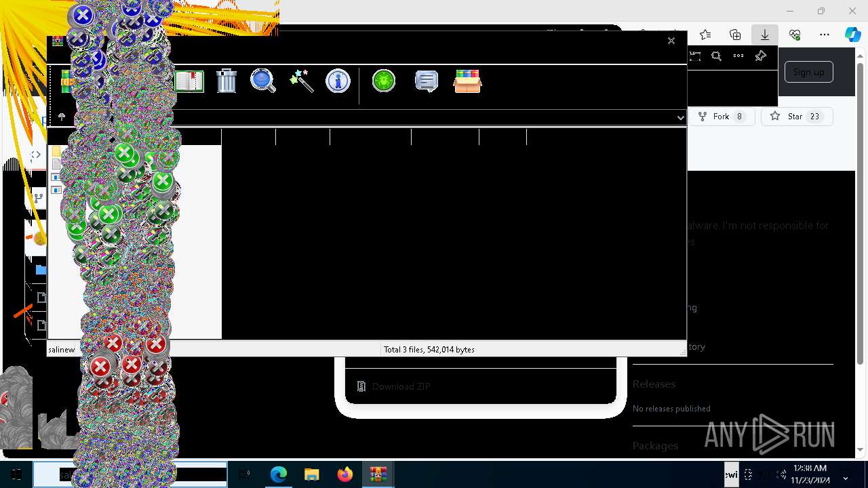Open the Copilot sidebar in Edge
868x488 pixels.
coord(853,35)
